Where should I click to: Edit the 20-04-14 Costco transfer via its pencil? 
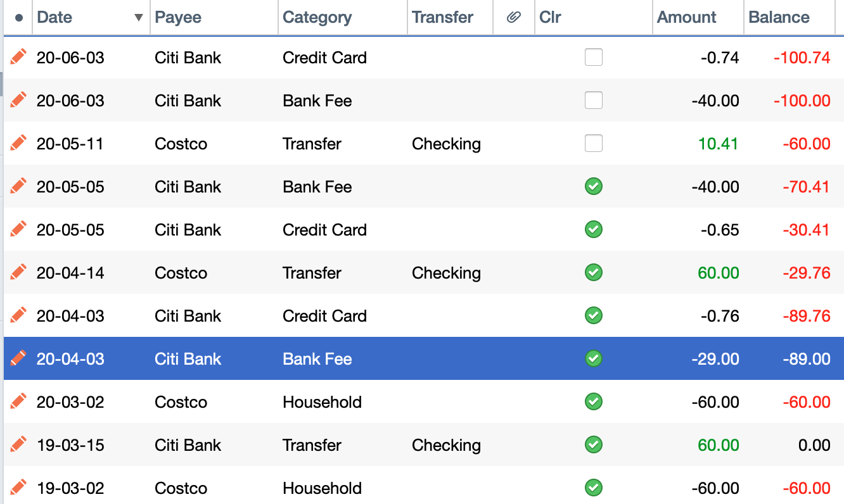pyautogui.click(x=18, y=273)
